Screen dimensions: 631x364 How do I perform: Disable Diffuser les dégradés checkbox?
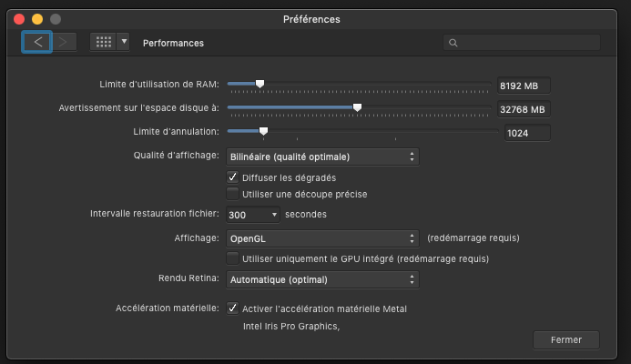tap(232, 177)
